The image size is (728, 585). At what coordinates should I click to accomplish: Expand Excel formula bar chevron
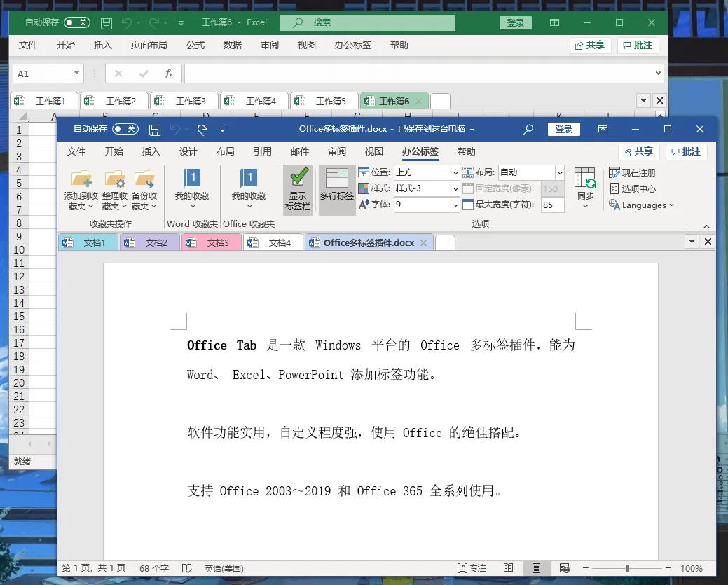point(658,74)
